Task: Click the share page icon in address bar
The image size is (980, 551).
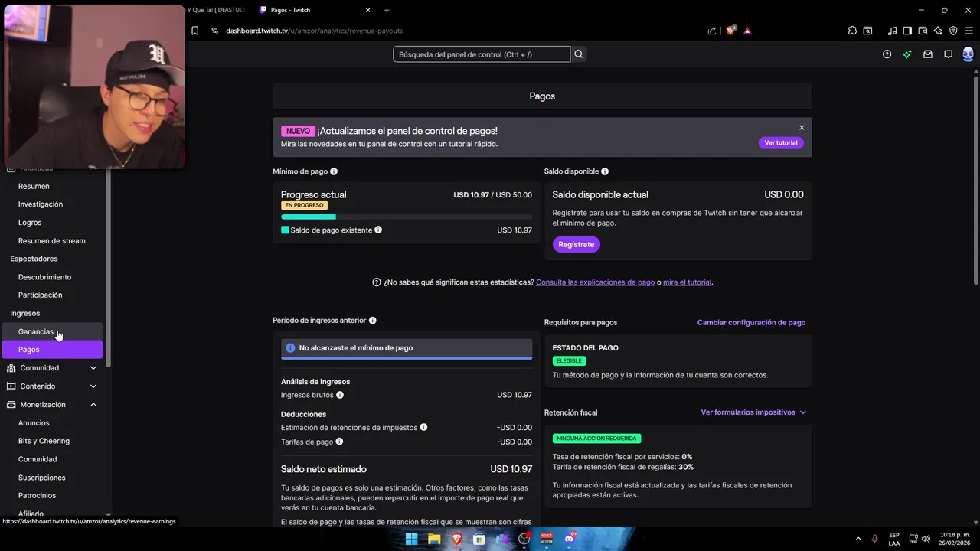Action: [x=712, y=31]
